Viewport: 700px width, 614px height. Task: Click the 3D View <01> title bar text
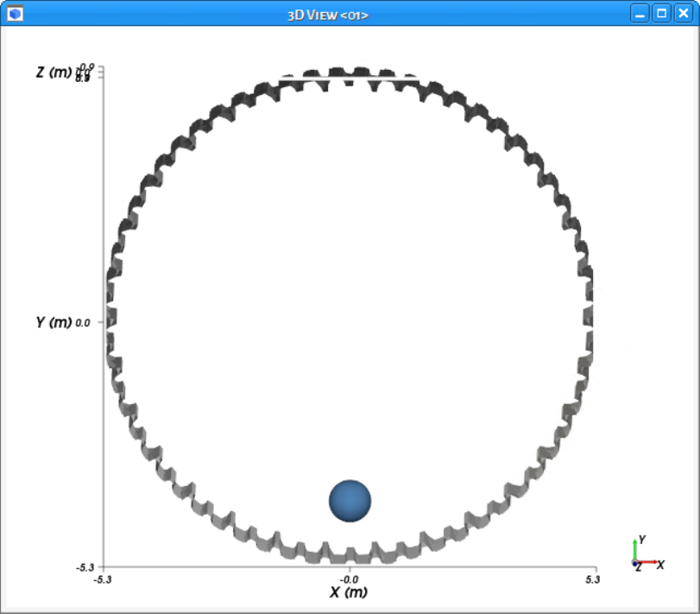coord(328,16)
